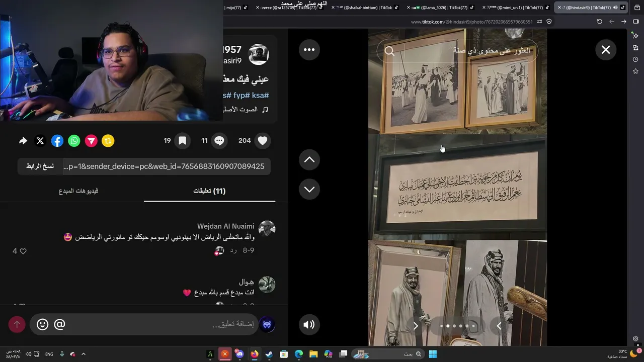Reply to Wejdan Al Nuaimi's comment via رد

tap(233, 250)
